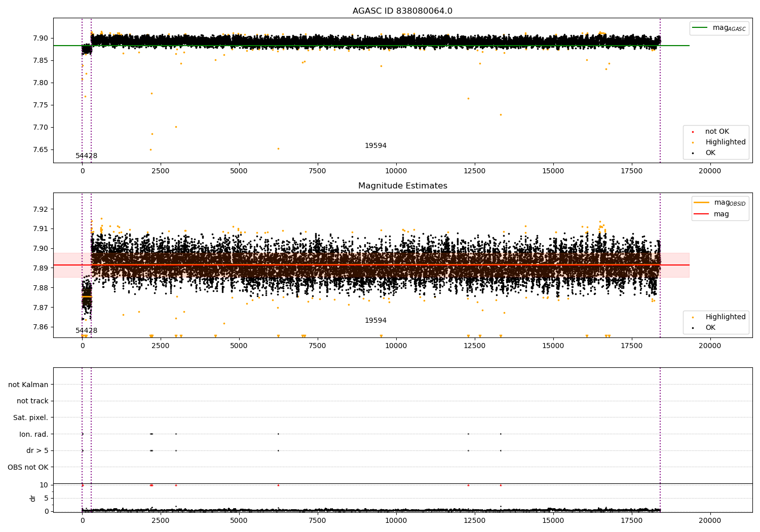Click the 7.87 y-axis tick in middle plot
Image resolution: width=760 pixels, height=532 pixels.
[40, 308]
